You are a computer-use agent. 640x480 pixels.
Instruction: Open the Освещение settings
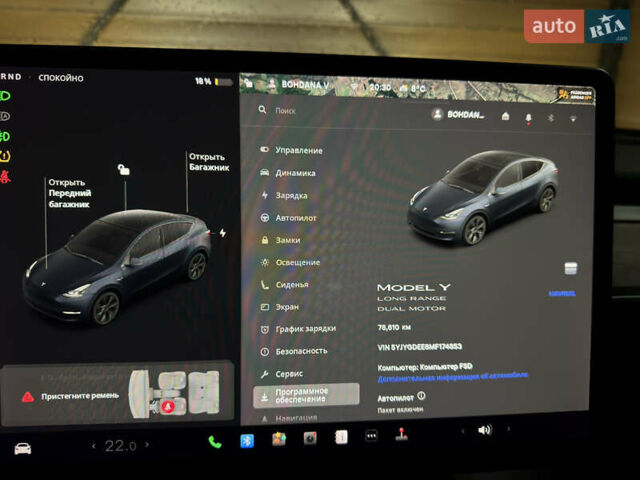click(290, 262)
